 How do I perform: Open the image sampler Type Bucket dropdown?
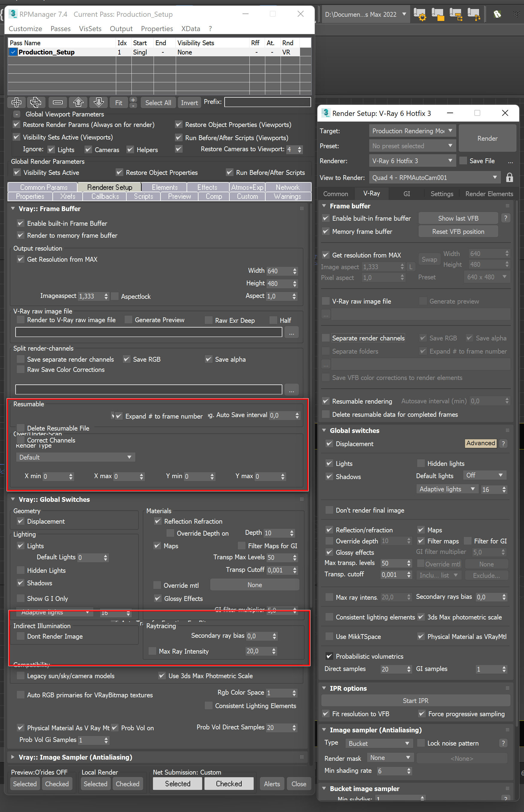pos(379,743)
